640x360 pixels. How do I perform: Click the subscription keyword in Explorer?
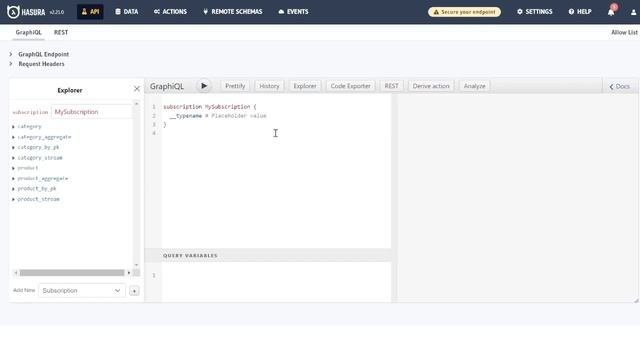(x=30, y=112)
